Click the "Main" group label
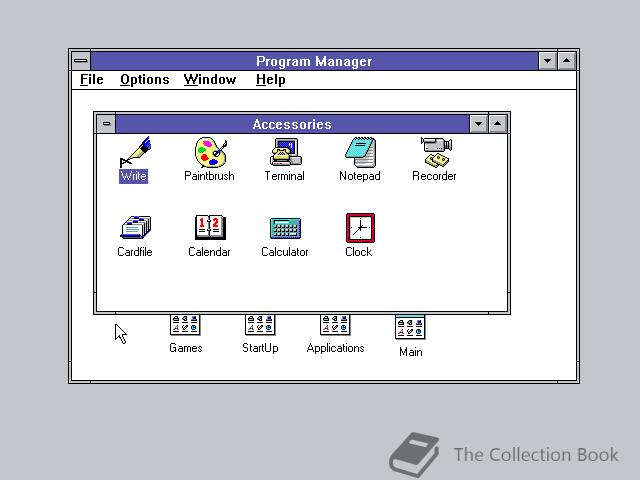The image size is (640, 480). (x=411, y=352)
